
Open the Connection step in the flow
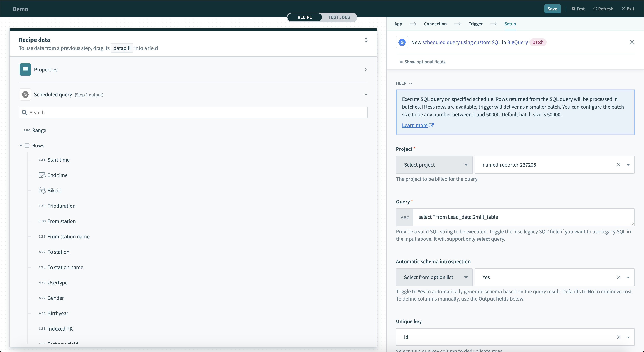435,24
